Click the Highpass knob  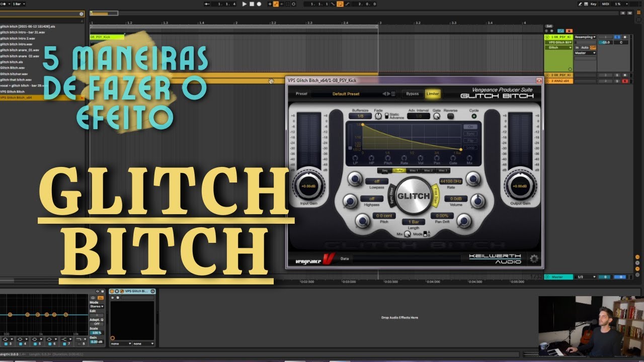350,201
